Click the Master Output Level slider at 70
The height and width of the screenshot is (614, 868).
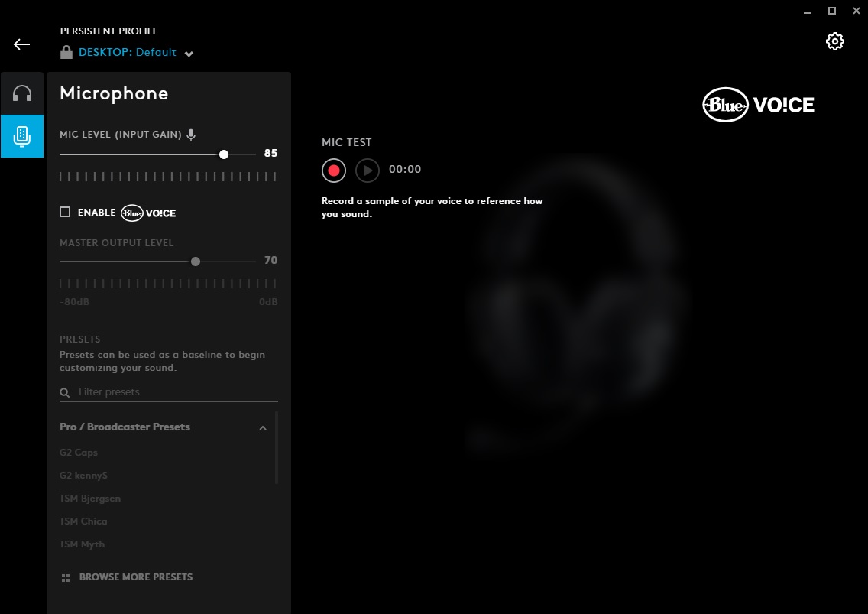point(196,262)
